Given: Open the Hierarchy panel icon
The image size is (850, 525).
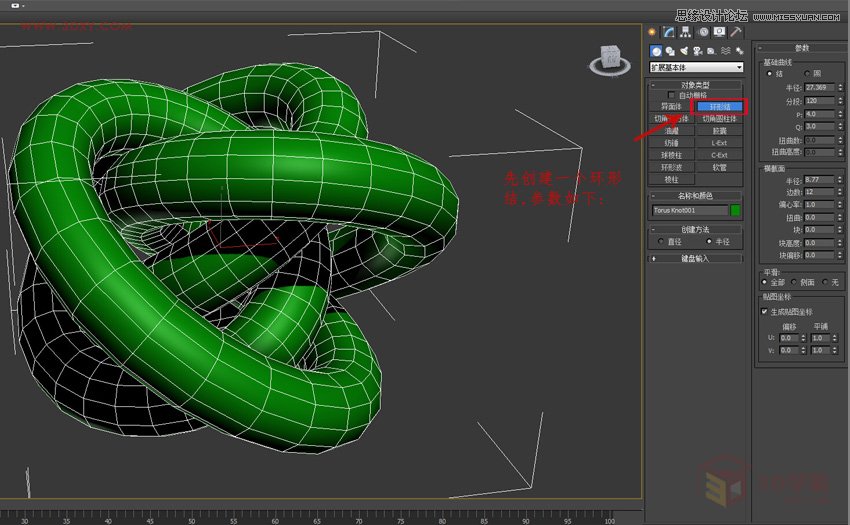Looking at the screenshot, I should point(685,32).
